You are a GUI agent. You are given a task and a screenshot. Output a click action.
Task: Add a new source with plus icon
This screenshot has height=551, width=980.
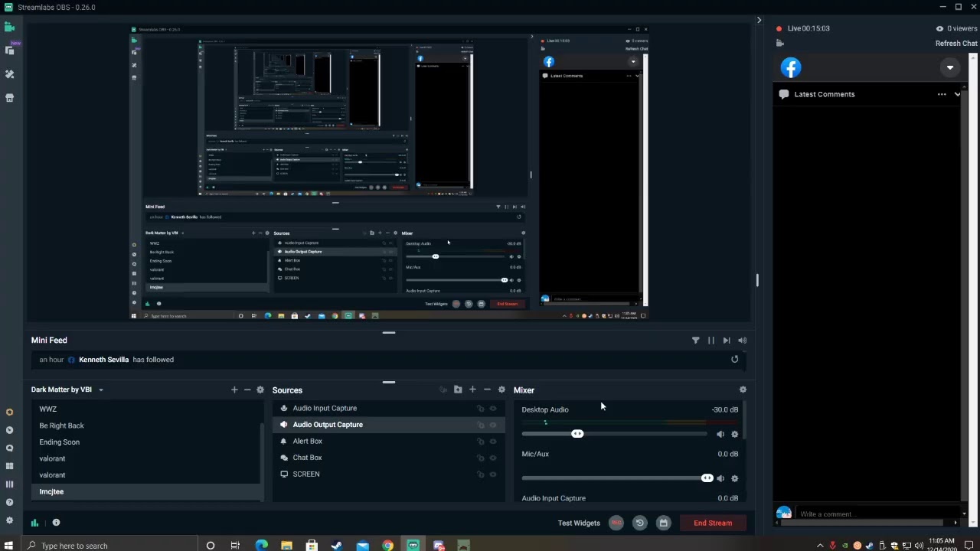point(472,390)
